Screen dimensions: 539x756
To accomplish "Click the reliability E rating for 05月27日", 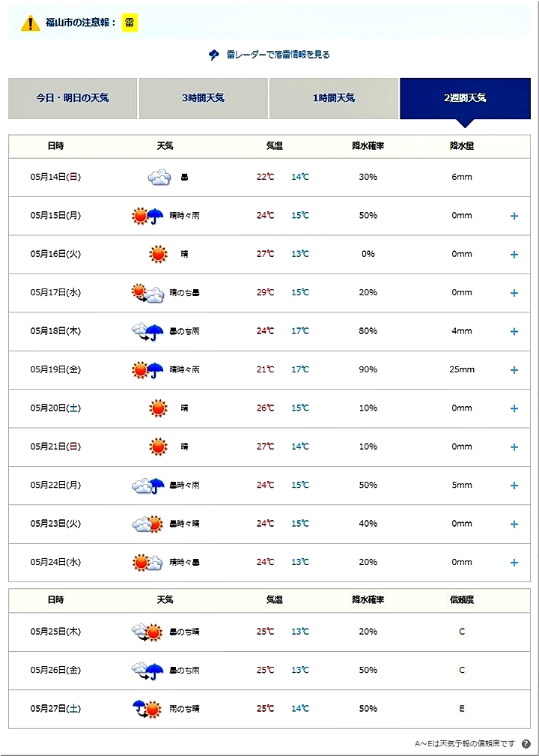I will 462,708.
